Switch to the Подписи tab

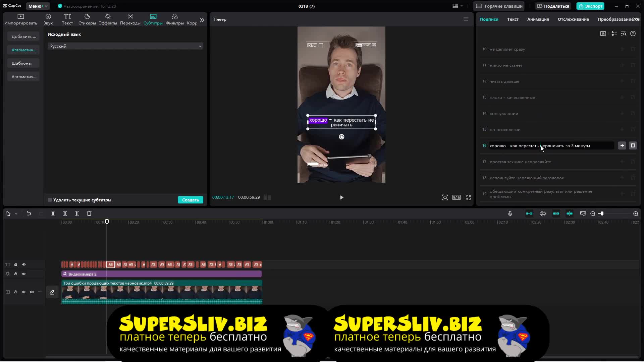click(x=489, y=19)
